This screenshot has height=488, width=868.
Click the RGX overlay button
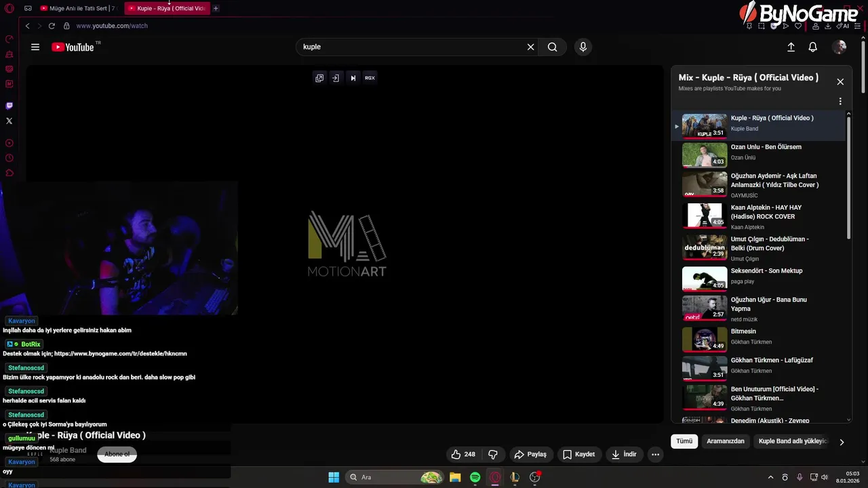pyautogui.click(x=370, y=78)
